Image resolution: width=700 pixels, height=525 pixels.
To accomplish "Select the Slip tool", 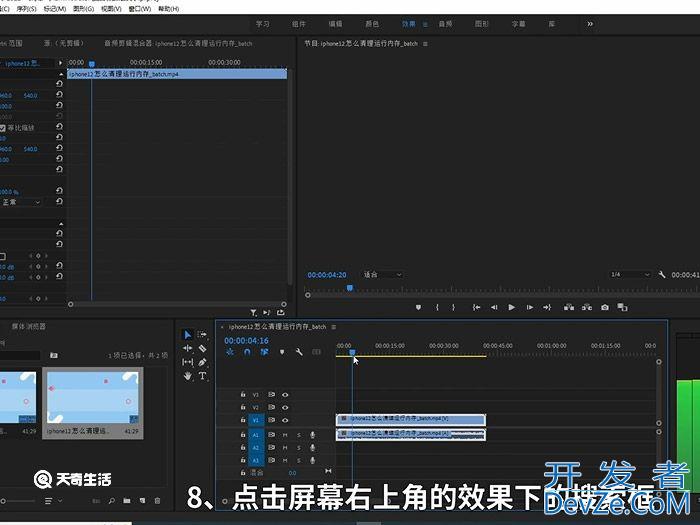I will [188, 362].
